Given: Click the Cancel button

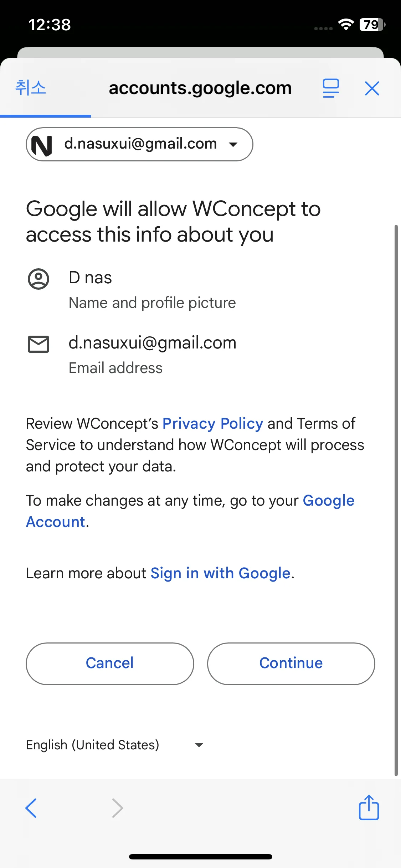Looking at the screenshot, I should click(x=110, y=663).
